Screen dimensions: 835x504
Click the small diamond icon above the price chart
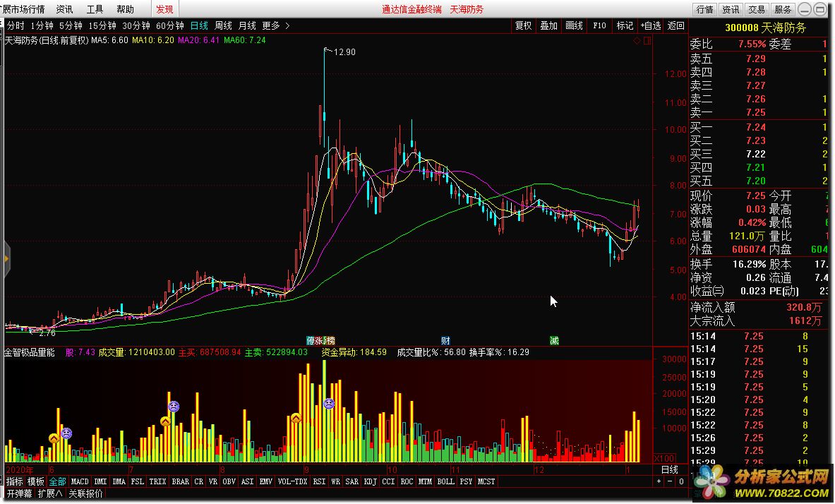[x=637, y=41]
